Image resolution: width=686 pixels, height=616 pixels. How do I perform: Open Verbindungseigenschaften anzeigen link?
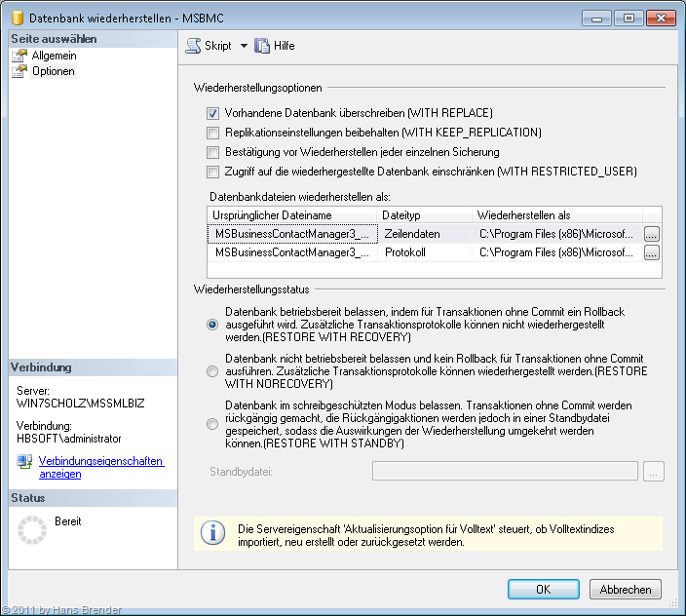[100, 467]
